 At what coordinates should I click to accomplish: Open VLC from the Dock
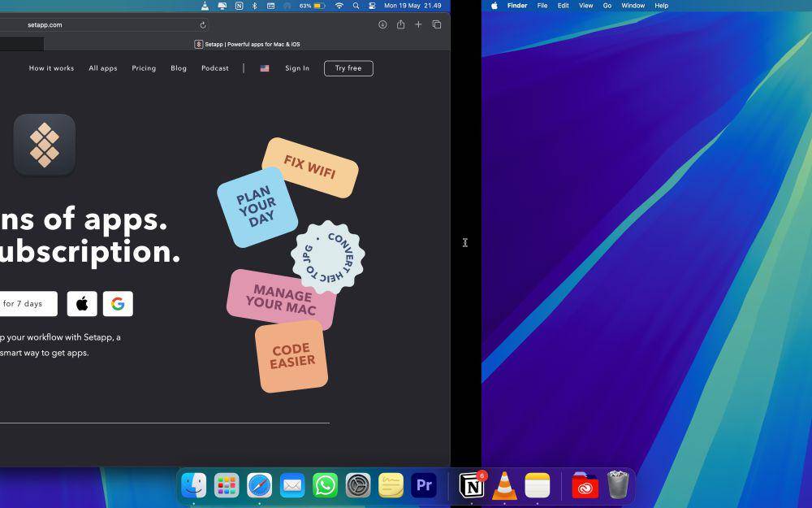click(504, 485)
